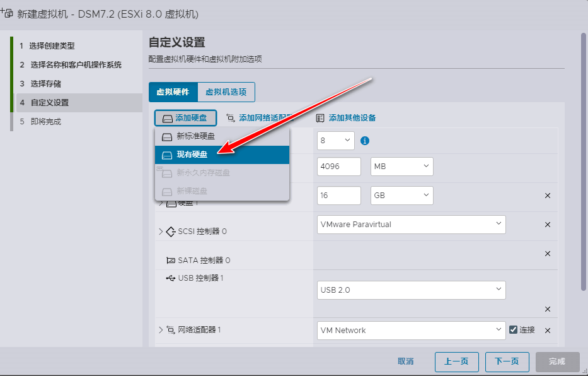Click the SCSI controller diamond icon

tap(171, 232)
